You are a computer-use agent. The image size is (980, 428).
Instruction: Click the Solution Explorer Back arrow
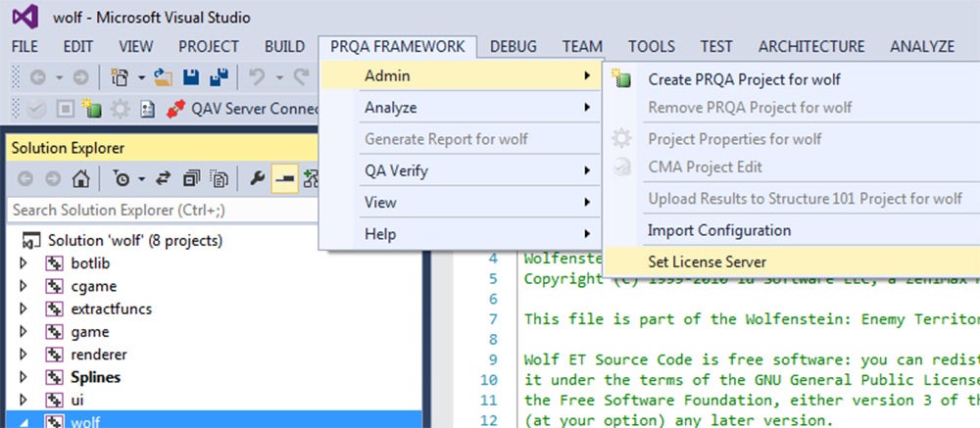25,179
